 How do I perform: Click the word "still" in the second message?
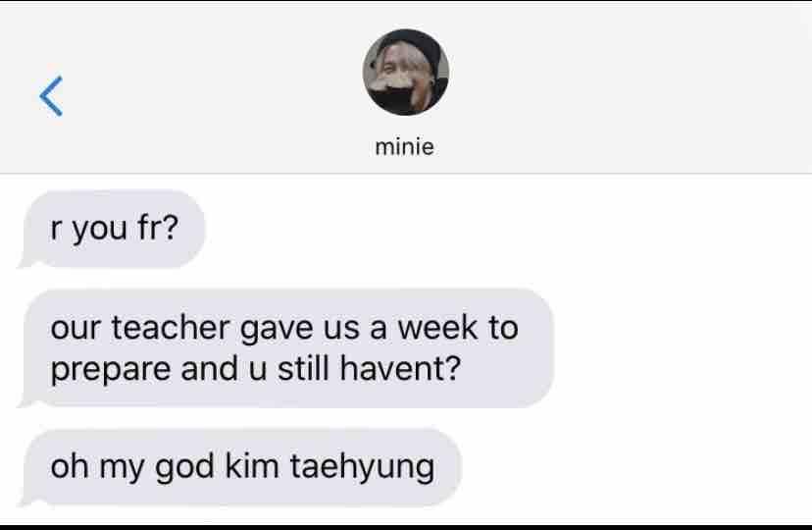tap(303, 368)
